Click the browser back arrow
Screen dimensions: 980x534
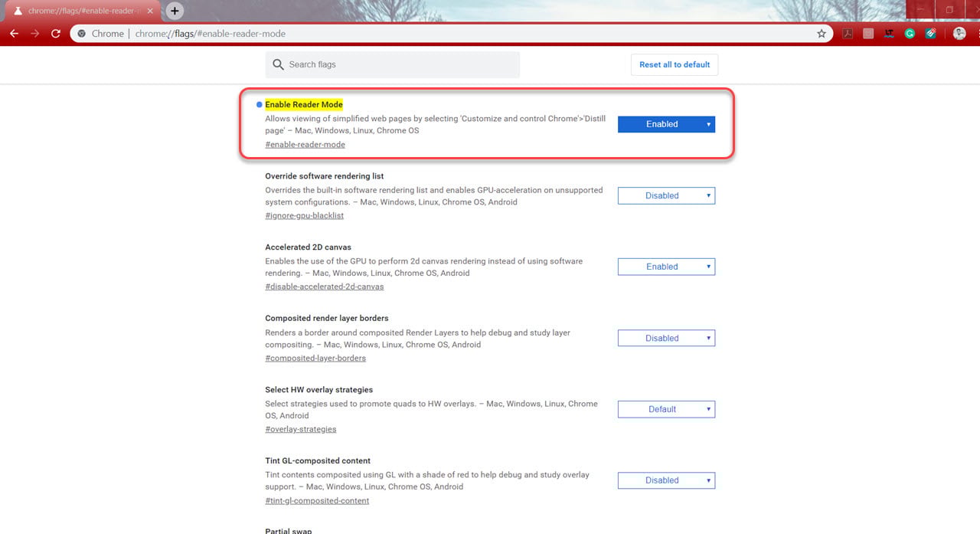(x=14, y=34)
